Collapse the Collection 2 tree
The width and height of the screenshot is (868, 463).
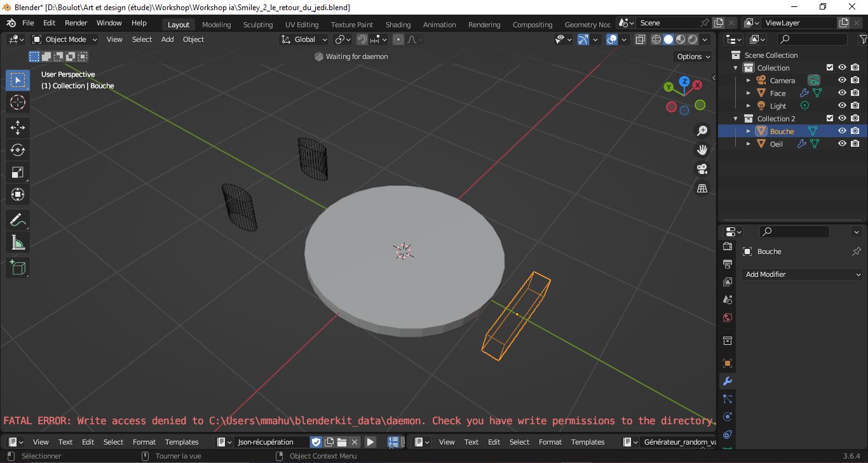click(x=736, y=119)
